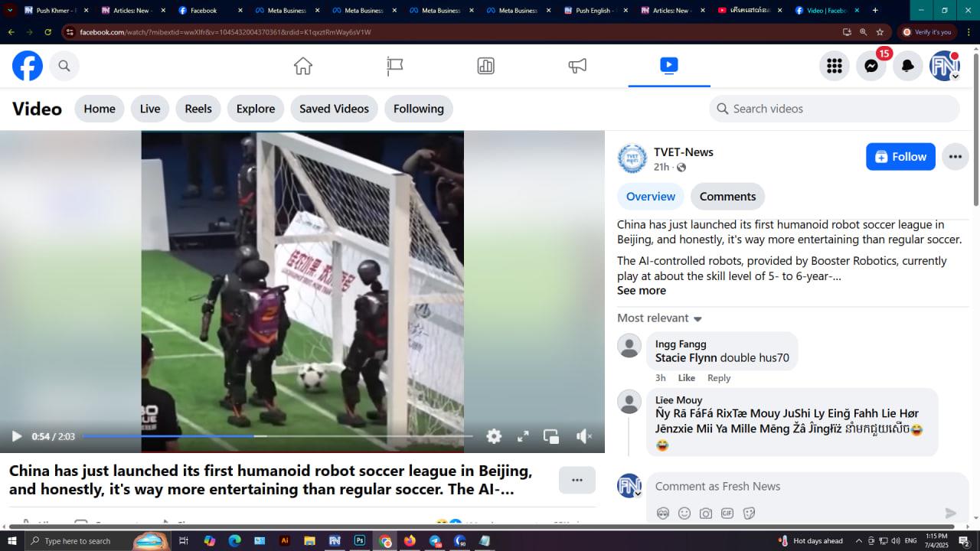
Task: Open the Explore video section
Action: (256, 109)
